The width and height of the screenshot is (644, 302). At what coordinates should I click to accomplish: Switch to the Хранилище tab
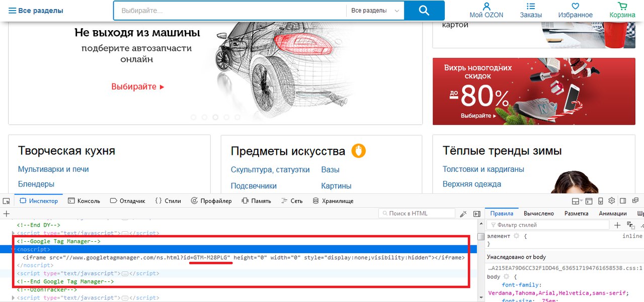(x=333, y=201)
